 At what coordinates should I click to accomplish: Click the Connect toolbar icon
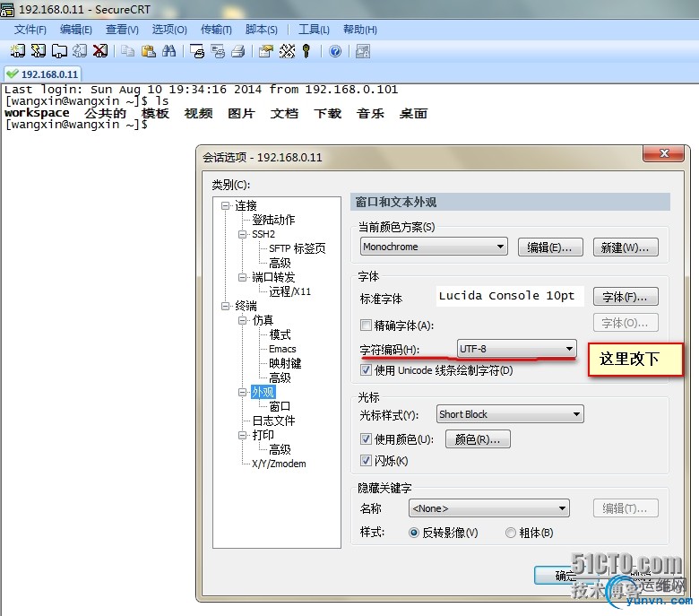pyautogui.click(x=18, y=51)
